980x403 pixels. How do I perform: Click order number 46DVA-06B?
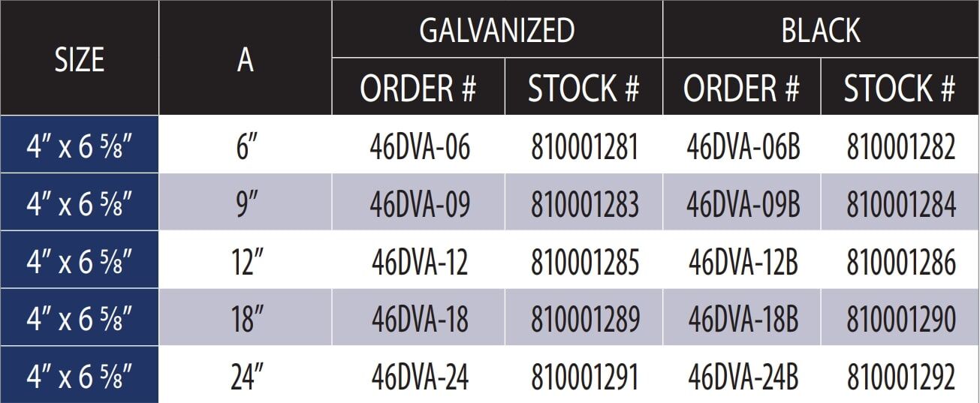(743, 147)
